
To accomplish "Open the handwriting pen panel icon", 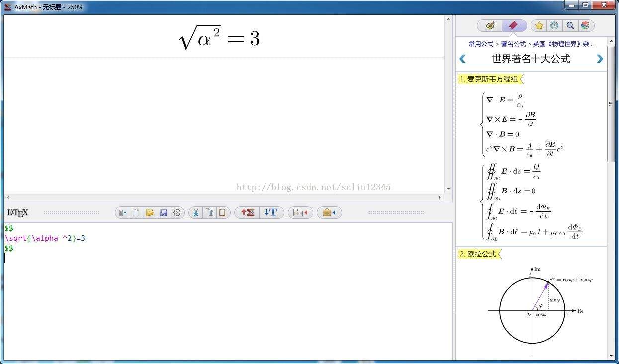I will [490, 25].
